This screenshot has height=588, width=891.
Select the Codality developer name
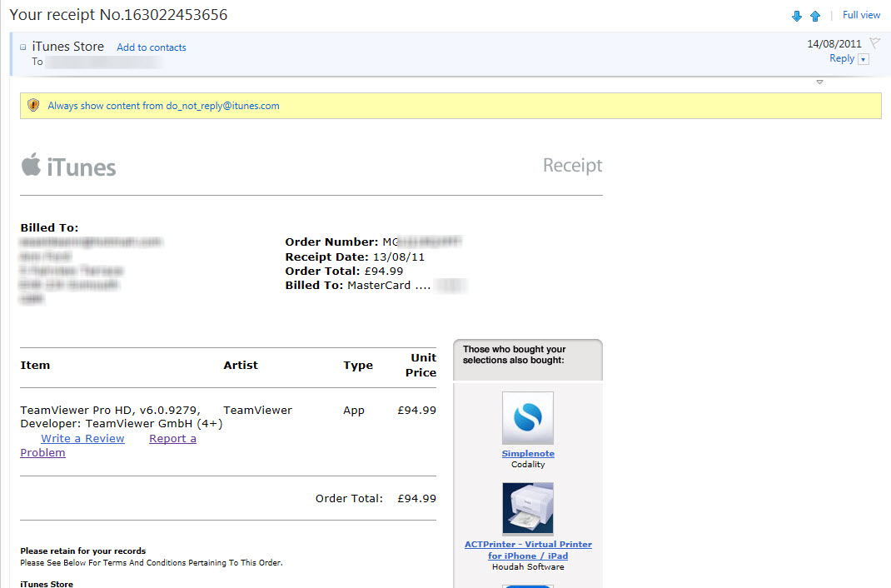point(528,465)
